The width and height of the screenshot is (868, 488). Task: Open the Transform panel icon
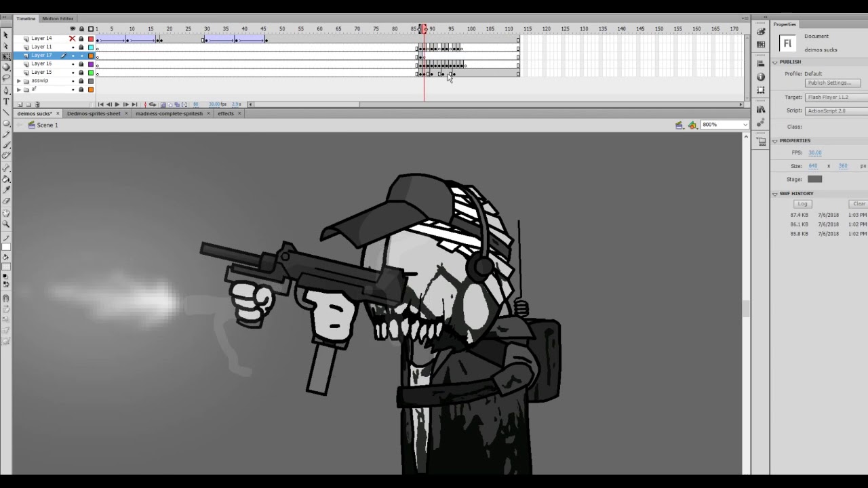click(x=761, y=89)
